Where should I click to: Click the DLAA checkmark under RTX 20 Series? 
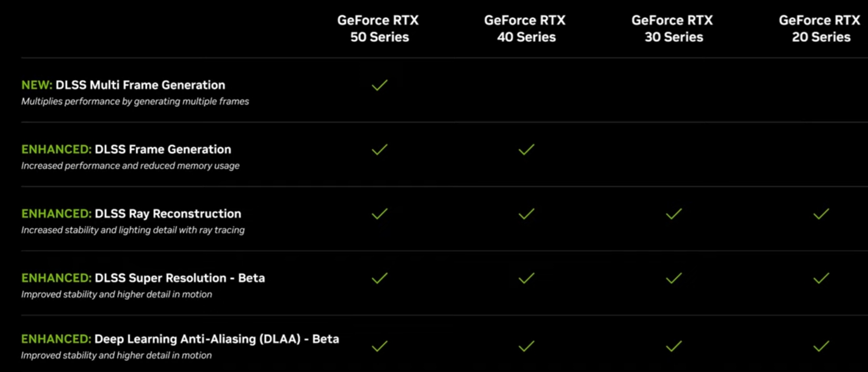pyautogui.click(x=821, y=346)
